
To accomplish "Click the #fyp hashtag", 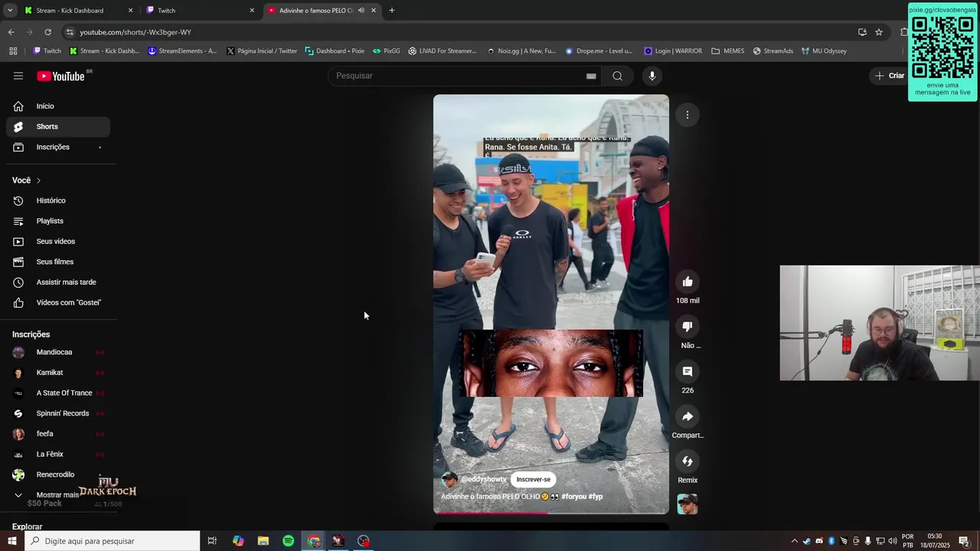I will pos(596,497).
